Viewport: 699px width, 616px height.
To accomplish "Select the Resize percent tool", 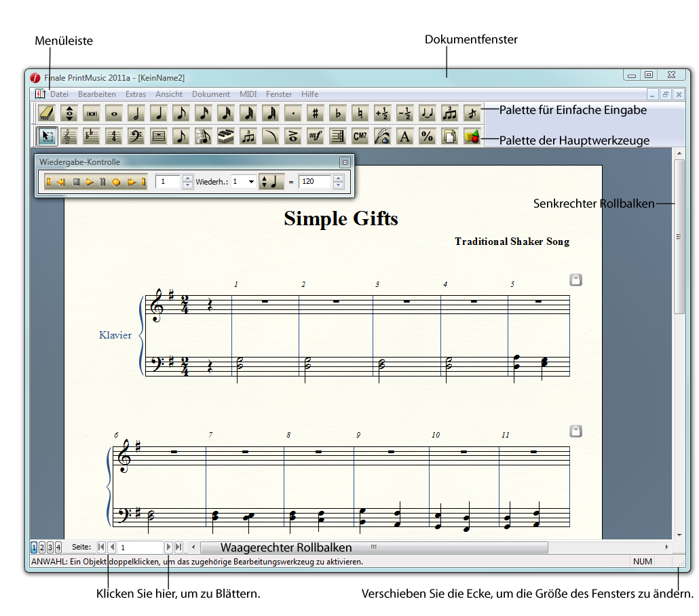I will click(427, 136).
